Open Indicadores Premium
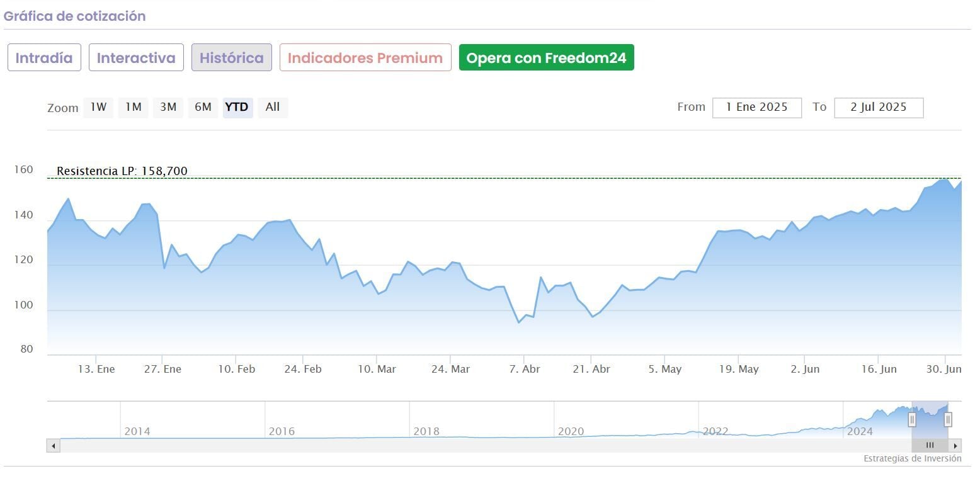The height and width of the screenshot is (481, 980). [365, 58]
